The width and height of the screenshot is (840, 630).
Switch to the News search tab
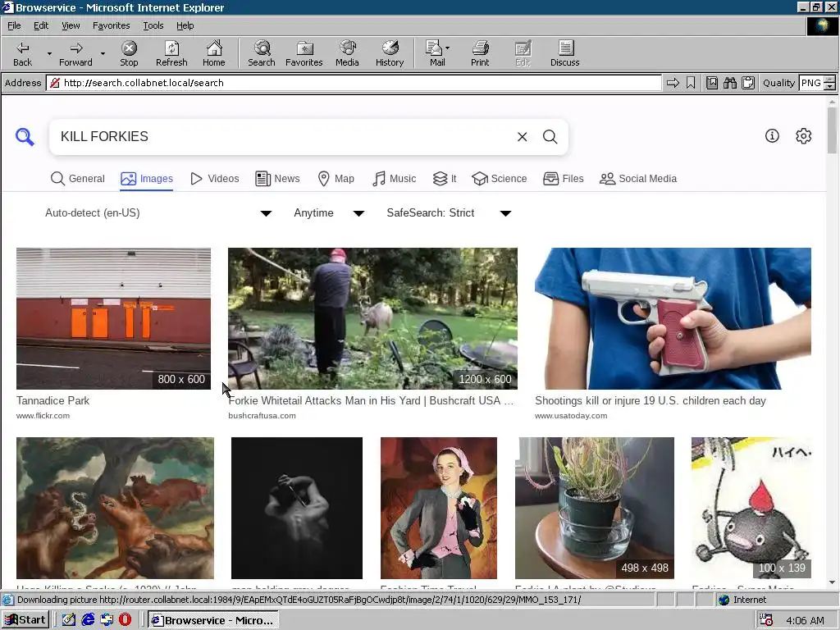(277, 178)
